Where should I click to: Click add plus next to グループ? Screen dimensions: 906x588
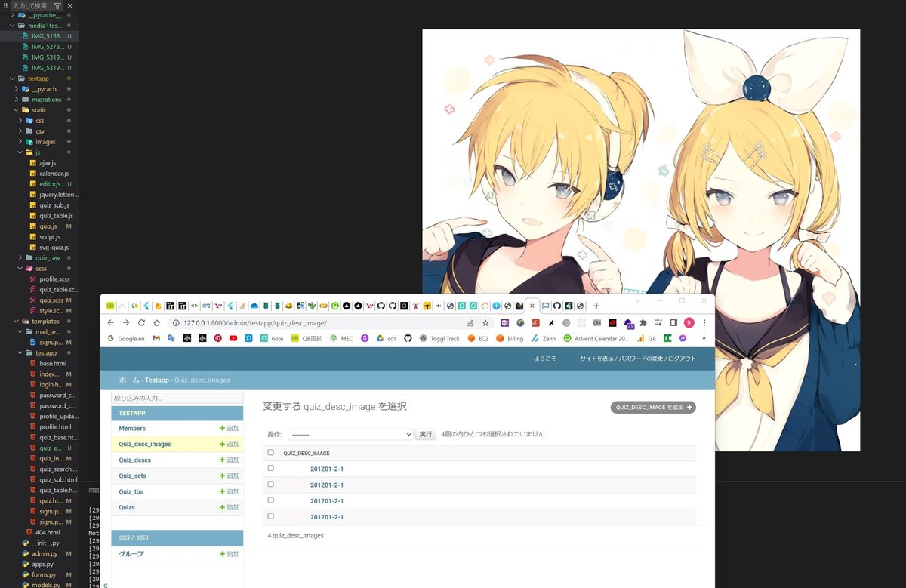[x=230, y=554]
